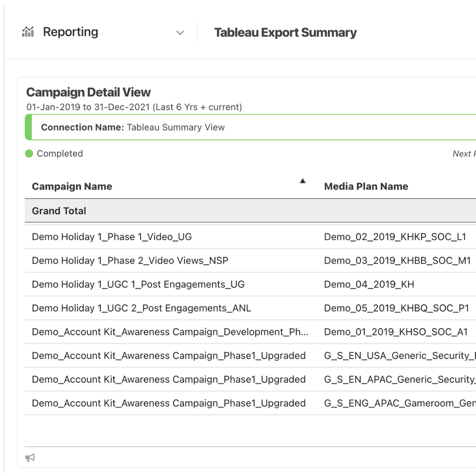The width and height of the screenshot is (476, 473).
Task: Open Demo Holiday 1_Phase 2_Video Views_NSP campaign
Action: coord(130,261)
